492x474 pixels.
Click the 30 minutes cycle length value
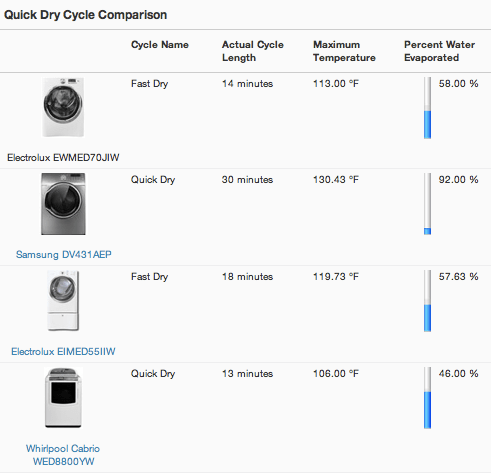click(x=248, y=180)
